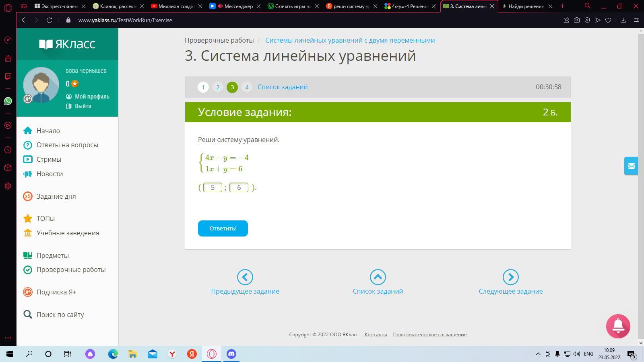Open Предметы section

point(46,255)
